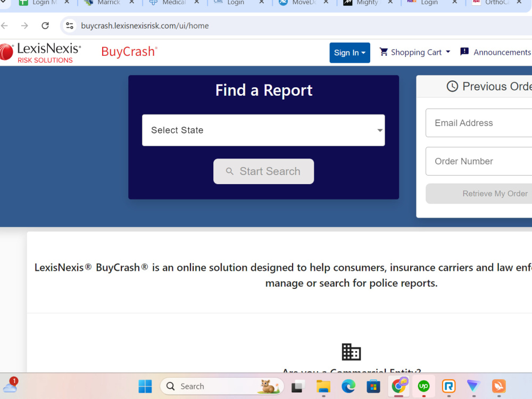The height and width of the screenshot is (399, 532).
Task: Open the Announcements link
Action: (502, 52)
